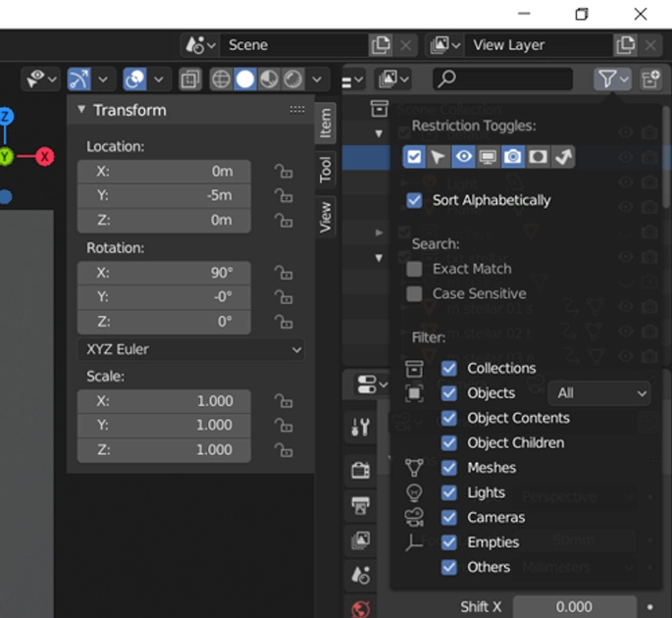Image resolution: width=672 pixels, height=618 pixels.
Task: Click the Location X field showing 0m
Action: coord(164,172)
